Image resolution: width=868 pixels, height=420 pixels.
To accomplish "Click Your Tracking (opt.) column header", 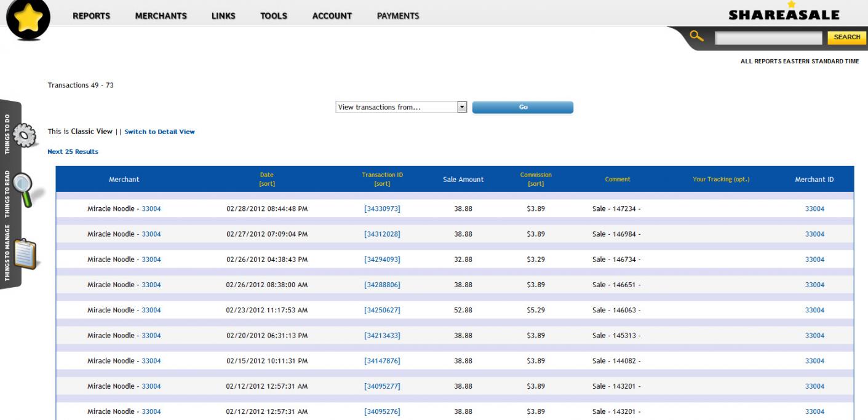I will point(721,180).
